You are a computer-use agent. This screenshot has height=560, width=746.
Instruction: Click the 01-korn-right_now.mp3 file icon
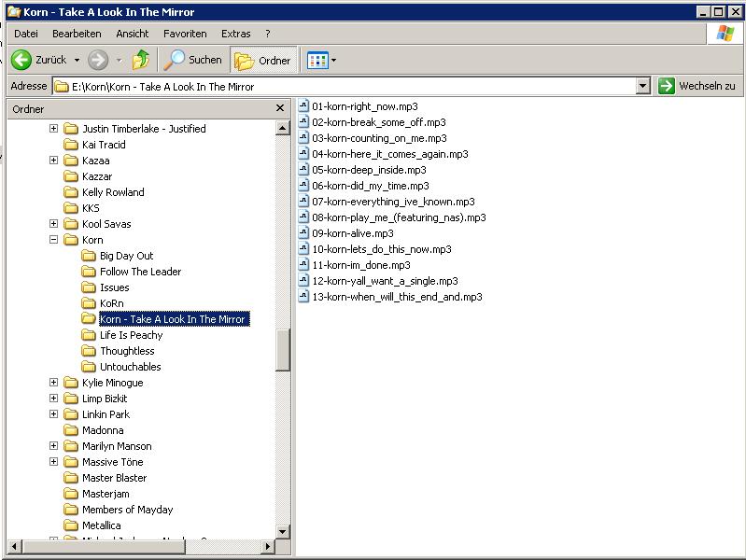tap(303, 105)
